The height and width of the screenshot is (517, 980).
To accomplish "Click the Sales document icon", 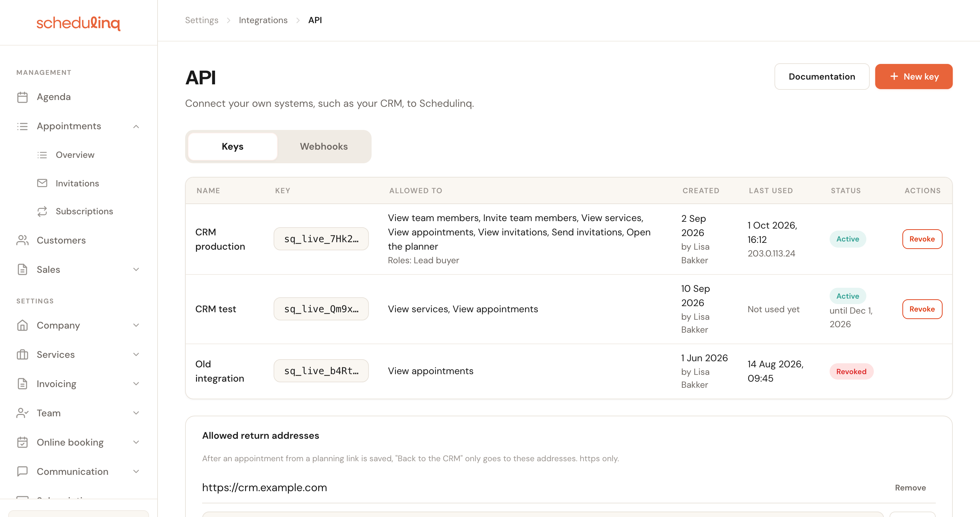I will (22, 269).
